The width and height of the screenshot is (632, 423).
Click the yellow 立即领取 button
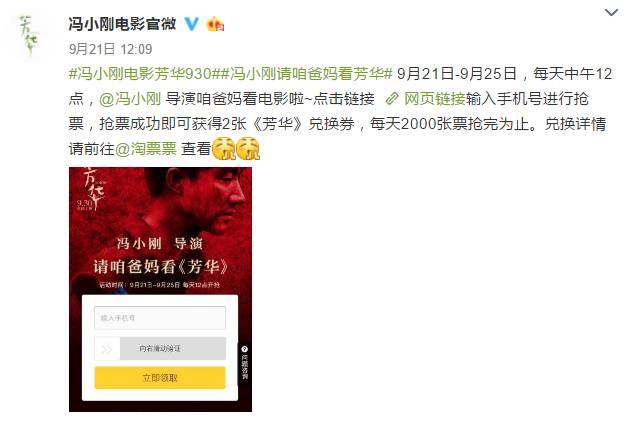[x=160, y=378]
